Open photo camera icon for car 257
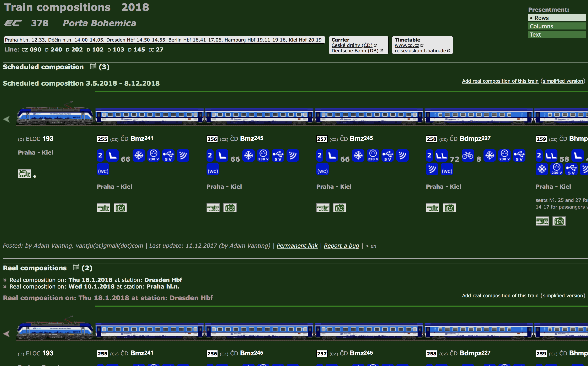 pos(340,208)
